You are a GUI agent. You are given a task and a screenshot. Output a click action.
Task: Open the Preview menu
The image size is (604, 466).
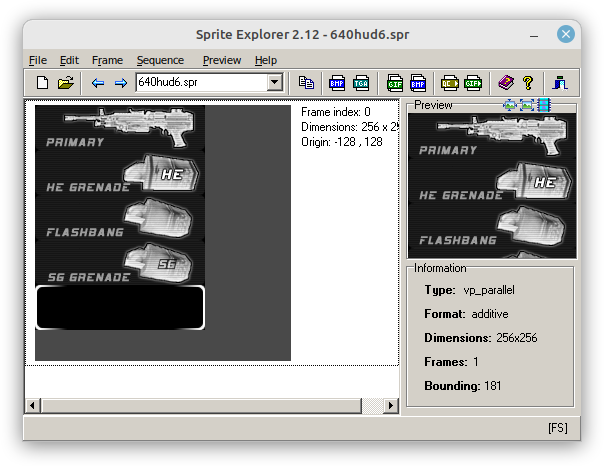pyautogui.click(x=222, y=60)
